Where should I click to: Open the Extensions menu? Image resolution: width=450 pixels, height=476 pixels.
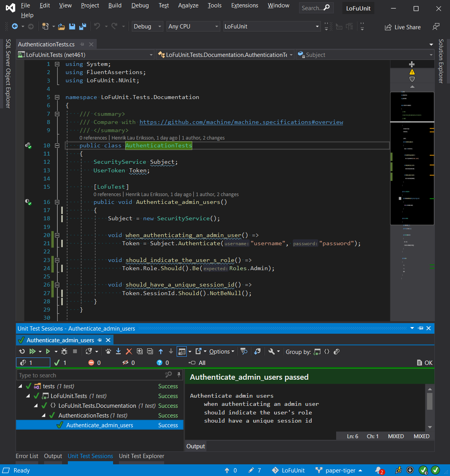click(x=244, y=5)
